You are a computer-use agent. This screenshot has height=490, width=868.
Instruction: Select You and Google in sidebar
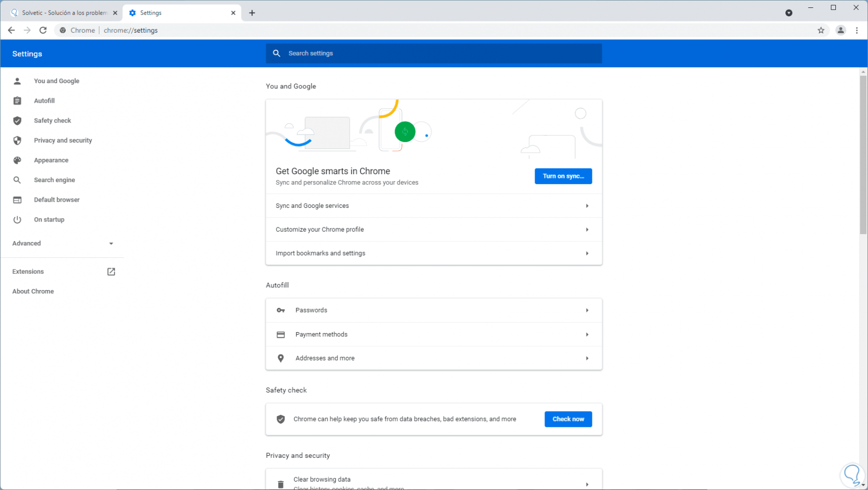click(57, 81)
